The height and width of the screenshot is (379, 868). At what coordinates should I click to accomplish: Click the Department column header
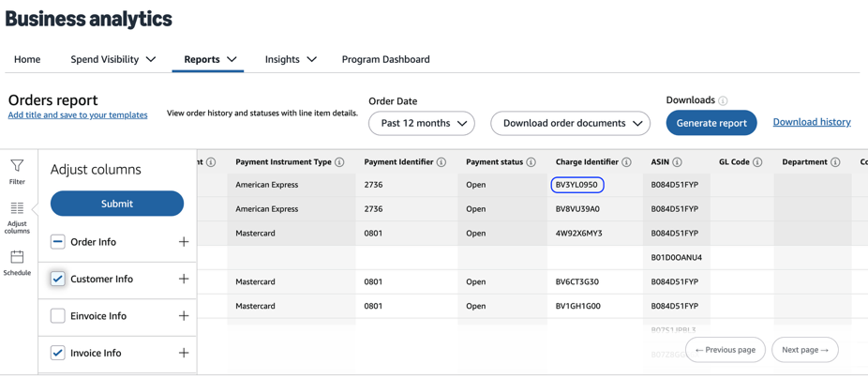[803, 162]
